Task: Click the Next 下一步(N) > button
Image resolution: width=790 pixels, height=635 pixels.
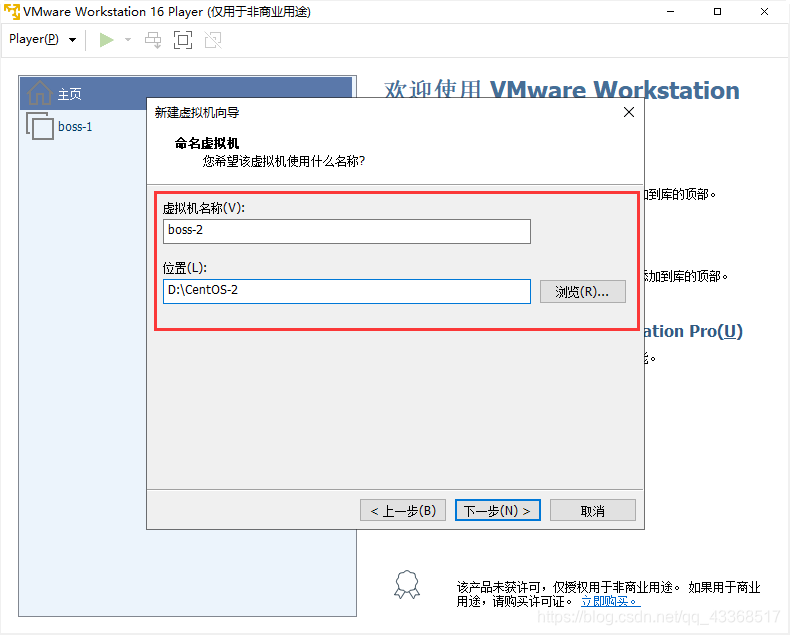Action: [498, 511]
